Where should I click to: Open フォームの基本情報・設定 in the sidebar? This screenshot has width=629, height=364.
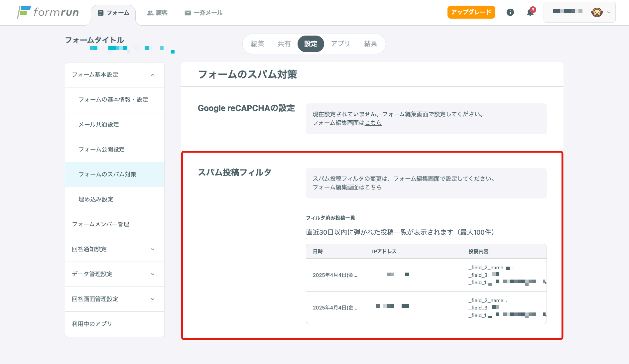pos(115,100)
